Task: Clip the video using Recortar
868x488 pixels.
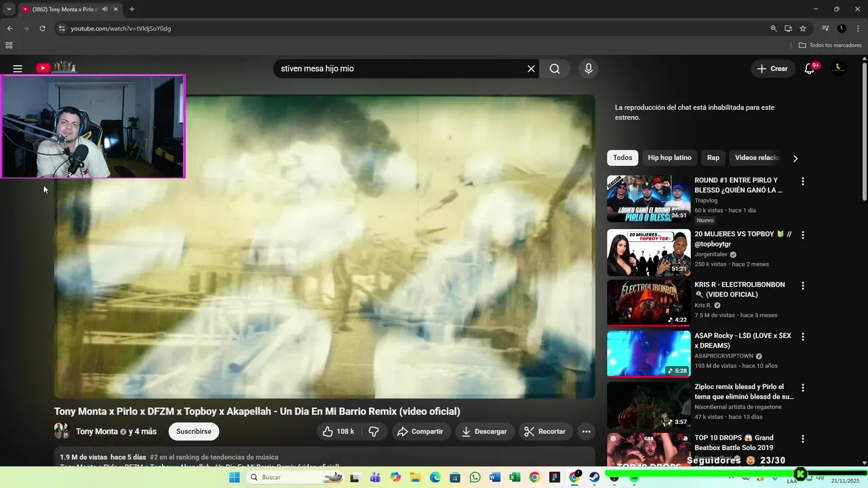Action: 545,432
